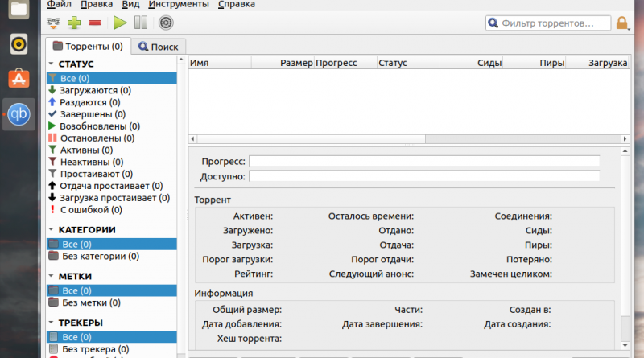Open settings with the gear icon

(166, 23)
